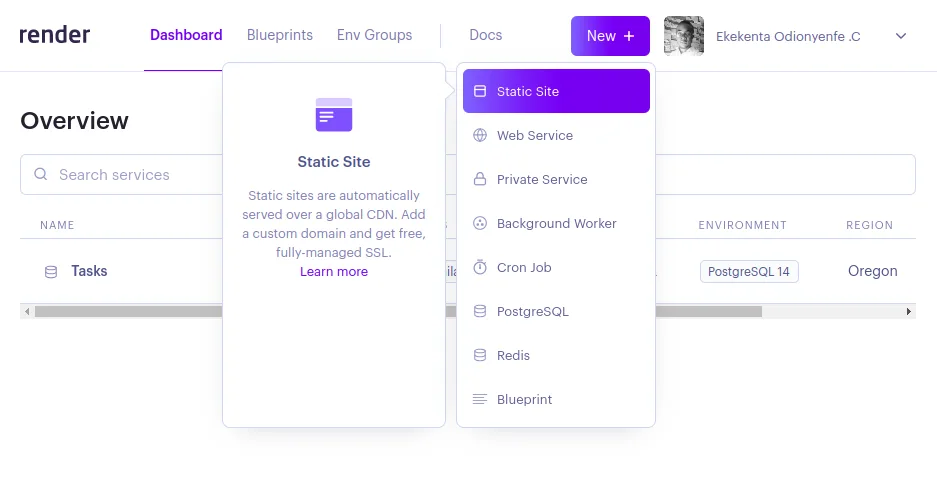
Task: Click the horizontal scrollbar thumb
Action: click(398, 311)
